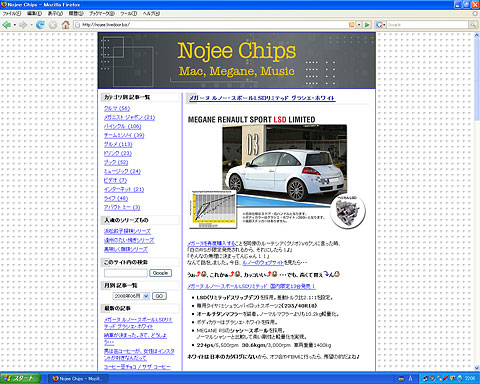Open the Windows スタート button
This screenshot has height=384, width=480.
tap(20, 378)
